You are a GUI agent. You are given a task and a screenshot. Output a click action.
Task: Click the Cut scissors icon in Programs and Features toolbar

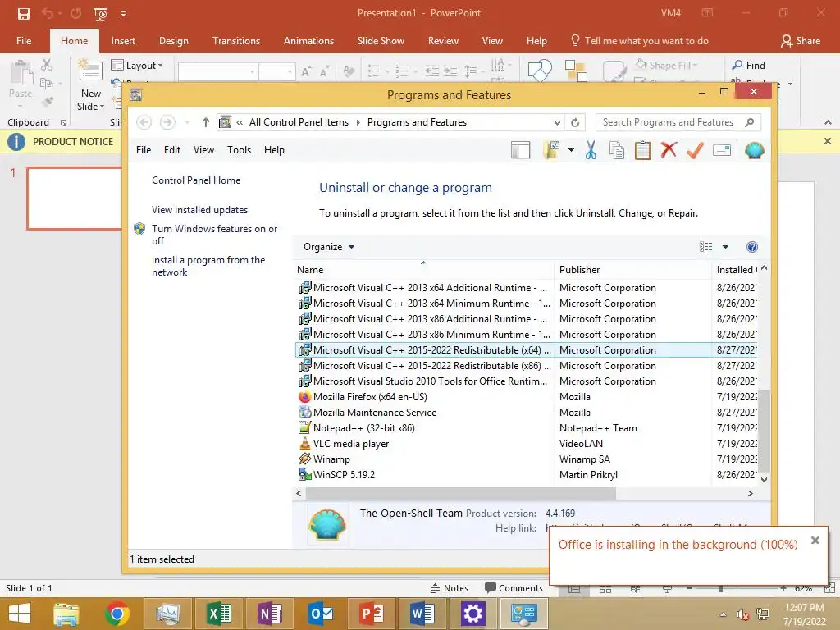(591, 151)
